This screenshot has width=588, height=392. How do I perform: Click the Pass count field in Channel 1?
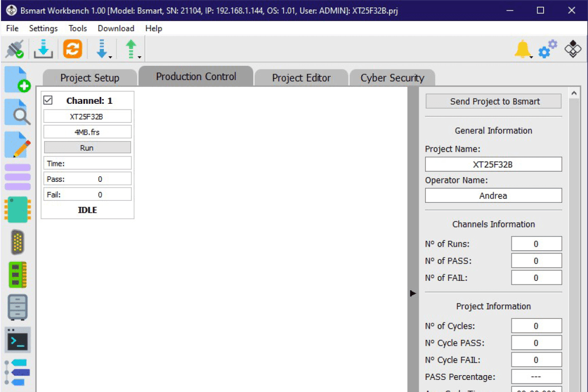click(88, 179)
